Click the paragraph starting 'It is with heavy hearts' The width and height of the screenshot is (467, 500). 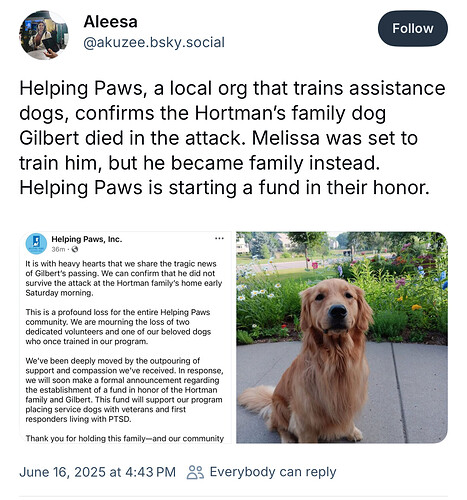124,278
